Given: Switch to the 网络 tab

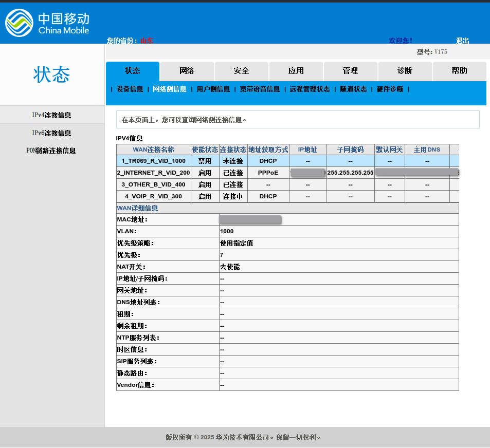Looking at the screenshot, I should (x=187, y=71).
